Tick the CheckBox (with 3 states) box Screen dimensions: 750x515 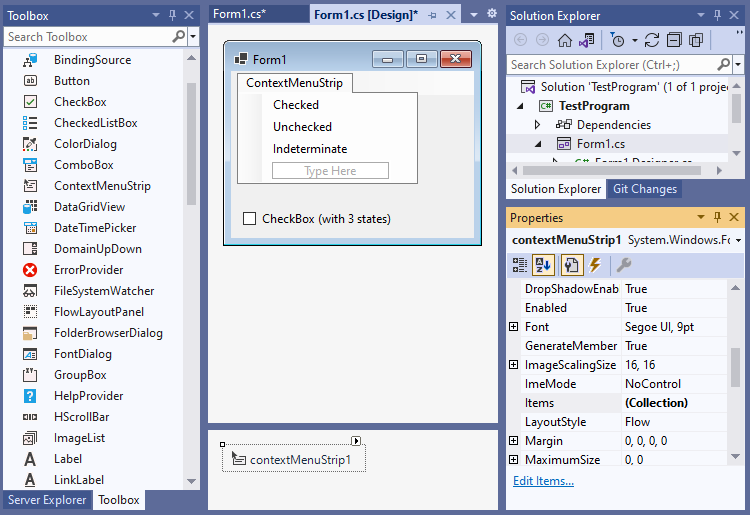coord(249,219)
